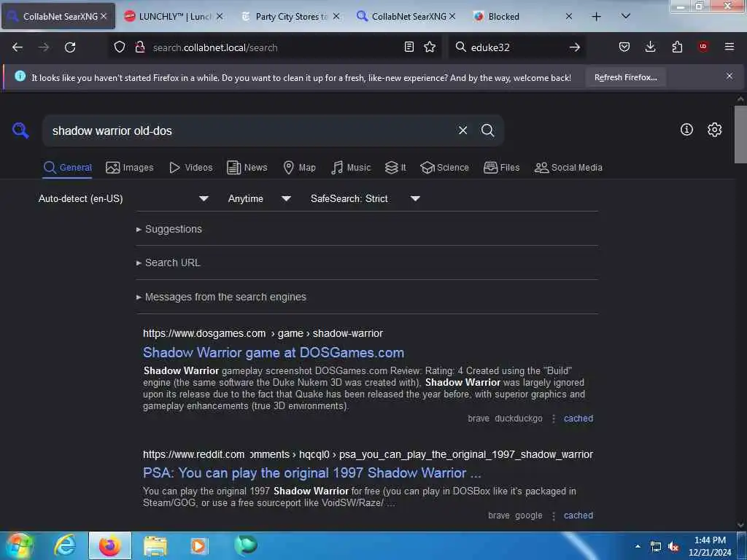Open the uBlock Origin extension icon
The image size is (747, 560).
(x=703, y=47)
